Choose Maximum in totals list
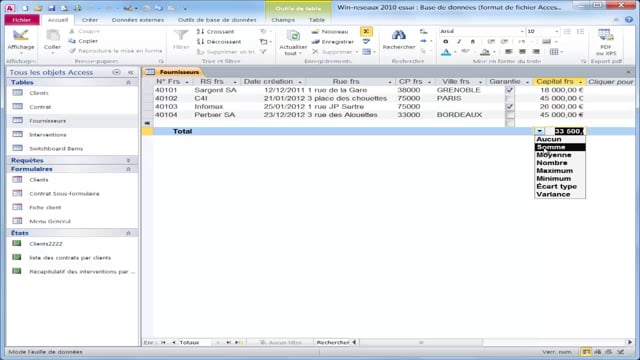 [560, 171]
